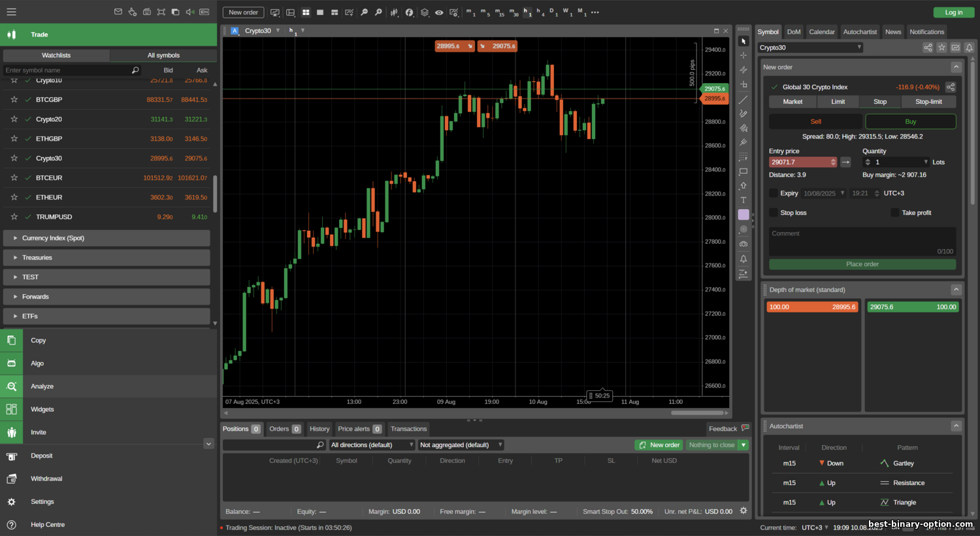Take a chart snapshot with camera icon
This screenshot has width=980, height=536.
(743, 244)
